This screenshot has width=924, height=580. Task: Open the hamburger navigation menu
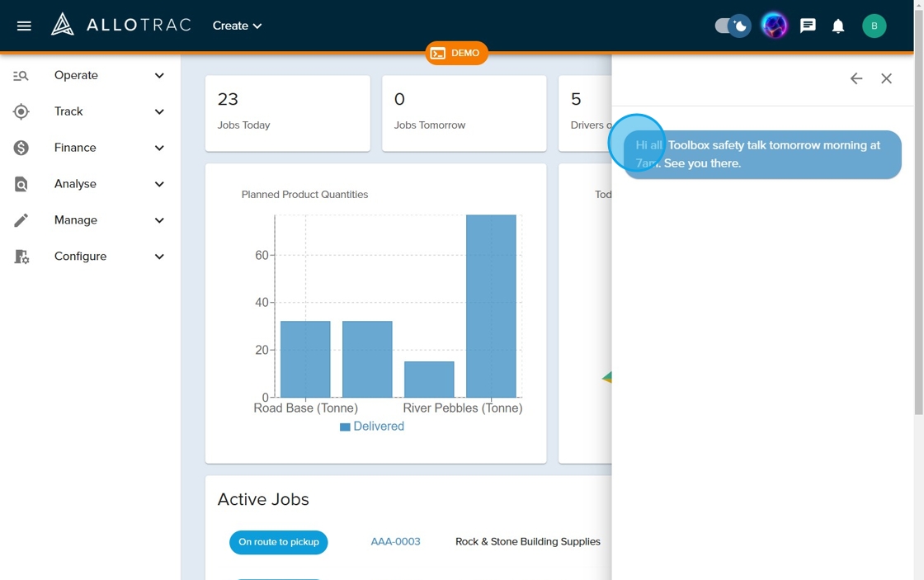[24, 26]
